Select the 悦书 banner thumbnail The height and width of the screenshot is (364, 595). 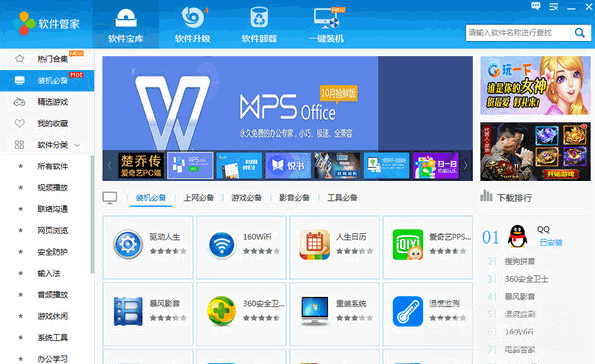[288, 165]
